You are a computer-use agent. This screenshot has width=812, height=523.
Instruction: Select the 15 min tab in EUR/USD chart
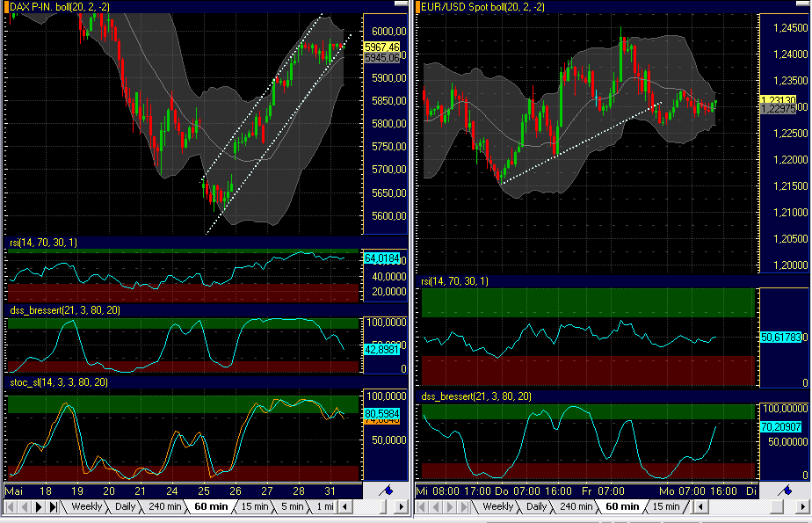666,506
